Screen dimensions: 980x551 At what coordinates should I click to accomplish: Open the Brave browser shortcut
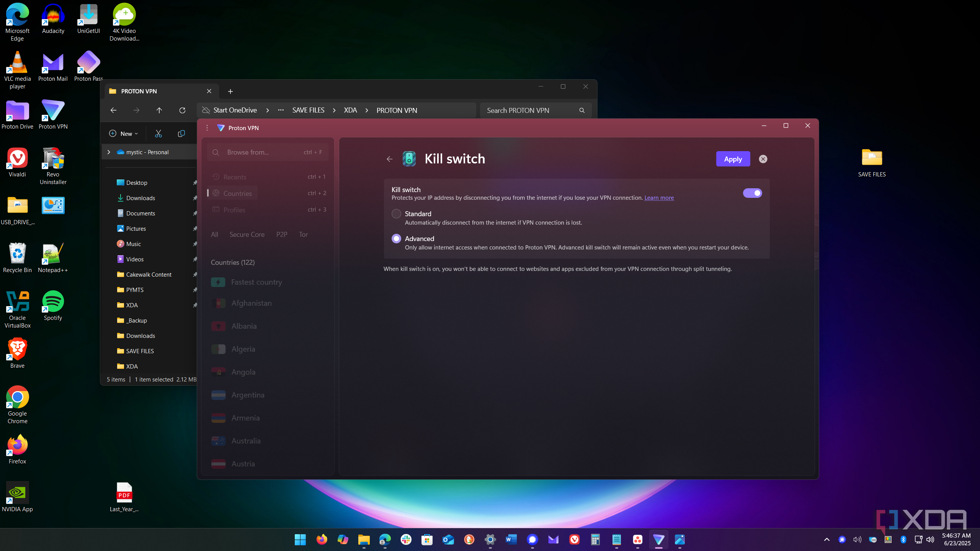coord(17,354)
